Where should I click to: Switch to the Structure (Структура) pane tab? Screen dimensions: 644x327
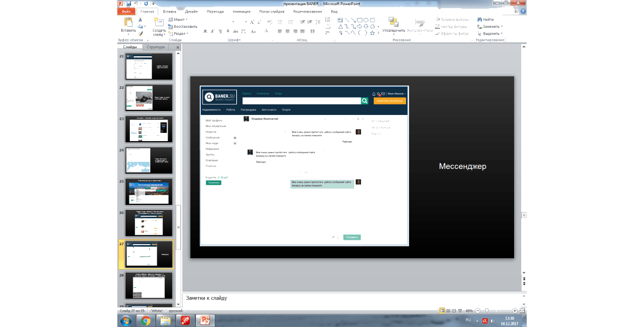(x=156, y=47)
